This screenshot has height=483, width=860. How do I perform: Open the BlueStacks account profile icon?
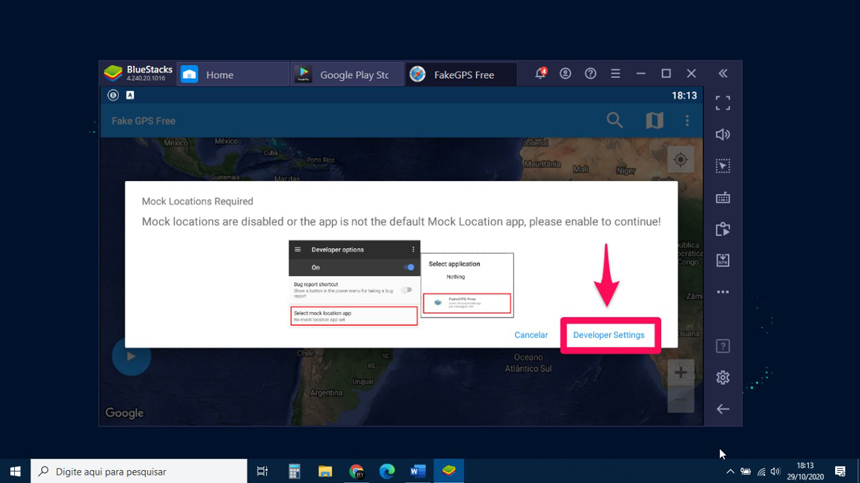pyautogui.click(x=565, y=74)
